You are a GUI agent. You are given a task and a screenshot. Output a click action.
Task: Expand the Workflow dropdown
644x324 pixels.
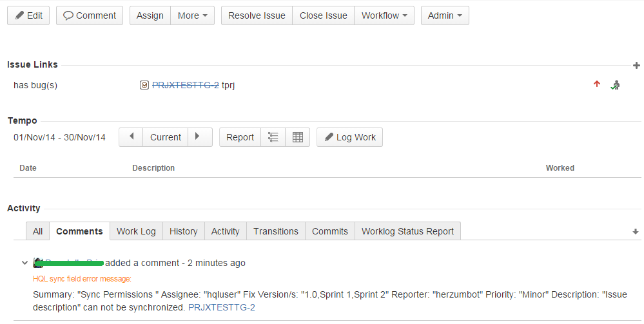tap(384, 15)
